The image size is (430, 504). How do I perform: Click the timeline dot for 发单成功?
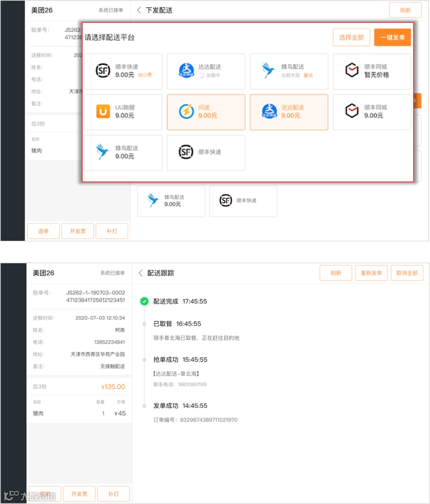[x=144, y=406]
